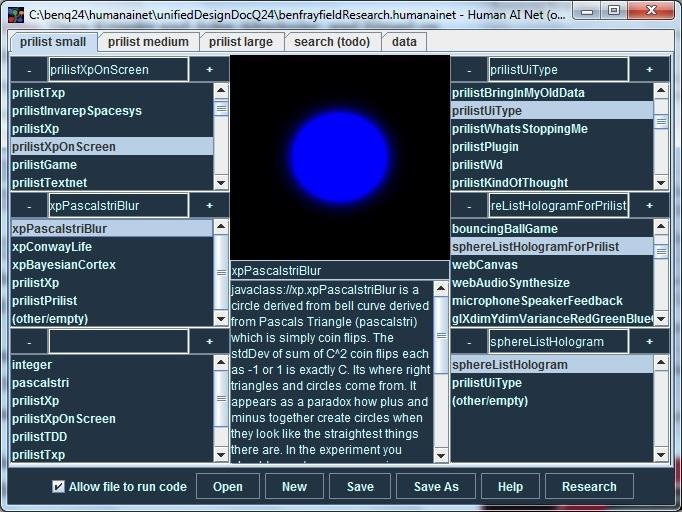Screen dimensions: 682x512
Task: Switch to prilist medium tab
Action: pos(148,42)
